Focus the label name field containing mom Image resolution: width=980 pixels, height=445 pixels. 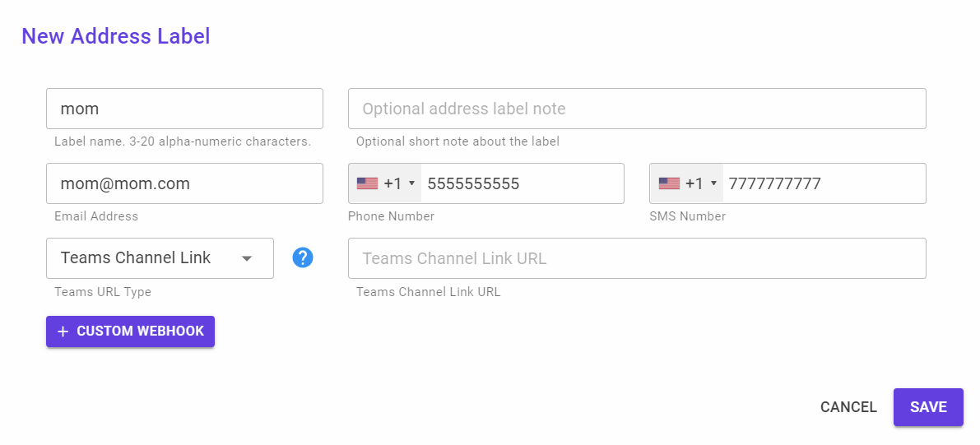coord(184,109)
